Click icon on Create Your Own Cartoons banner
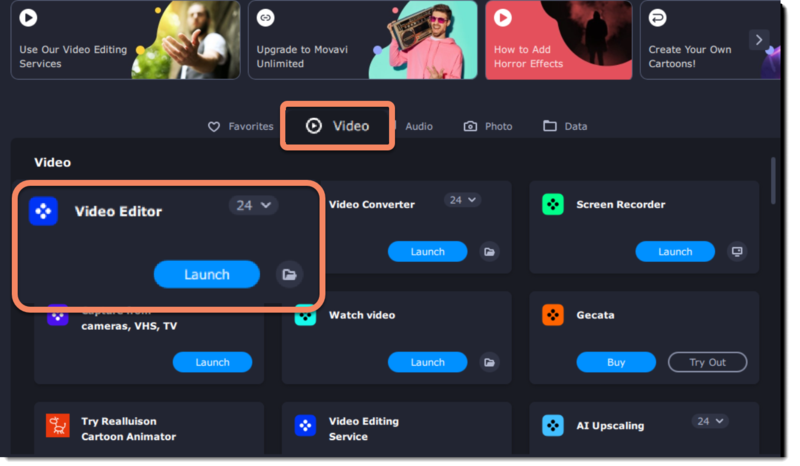 click(657, 18)
